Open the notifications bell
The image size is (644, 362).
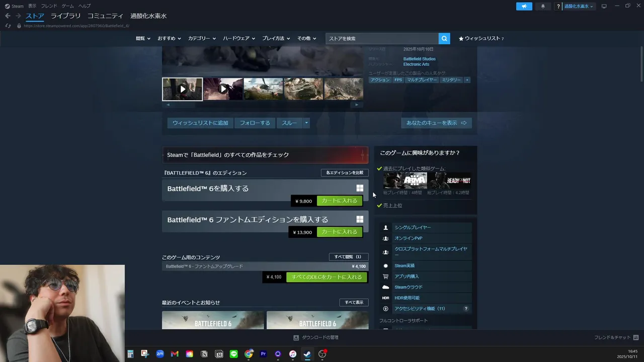coord(543,6)
